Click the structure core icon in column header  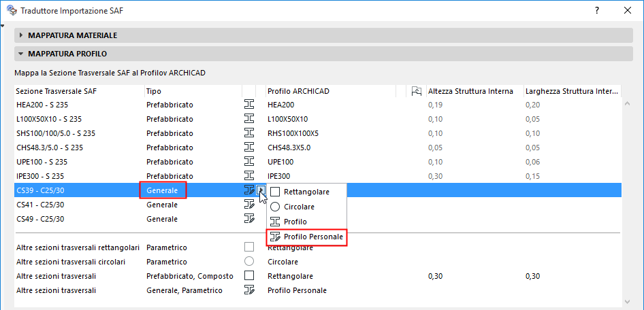[417, 91]
